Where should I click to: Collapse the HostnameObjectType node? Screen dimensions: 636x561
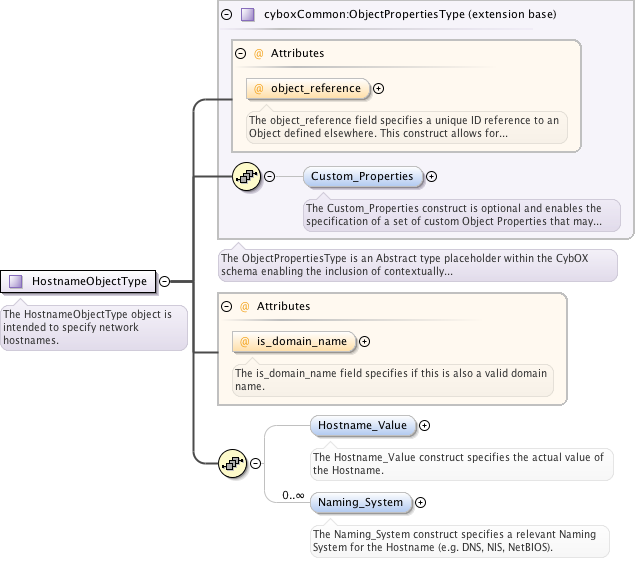pos(165,282)
